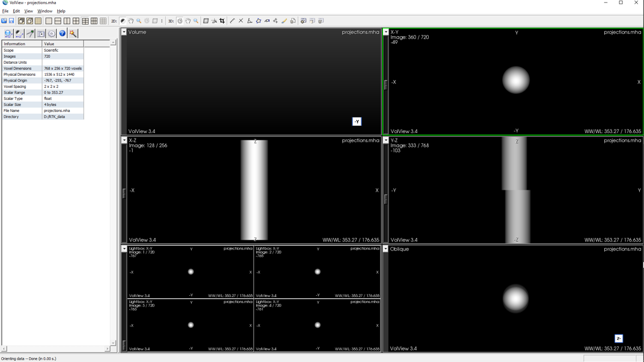This screenshot has width=644, height=362.
Task: Open the Oblique view dropdown menu
Action: (386, 249)
